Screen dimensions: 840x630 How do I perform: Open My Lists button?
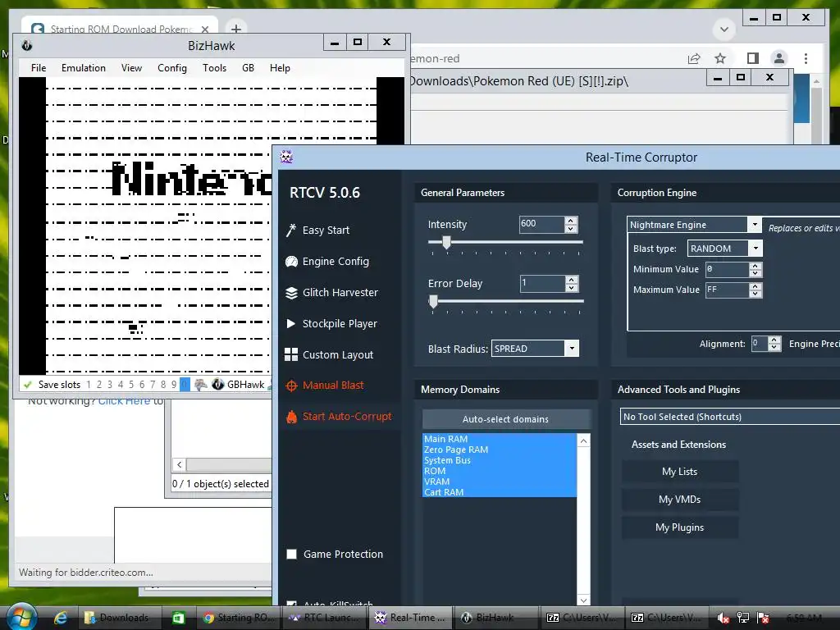[680, 472]
